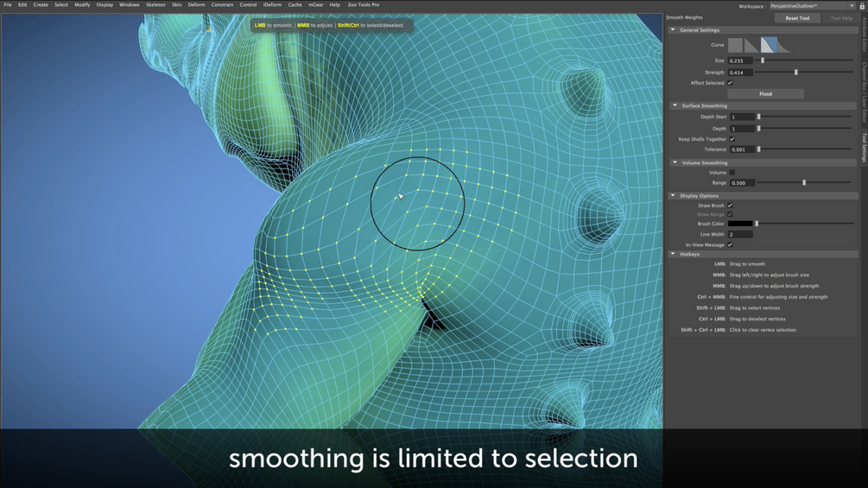
Task: Collapse the Display Options section
Action: pyautogui.click(x=673, y=195)
